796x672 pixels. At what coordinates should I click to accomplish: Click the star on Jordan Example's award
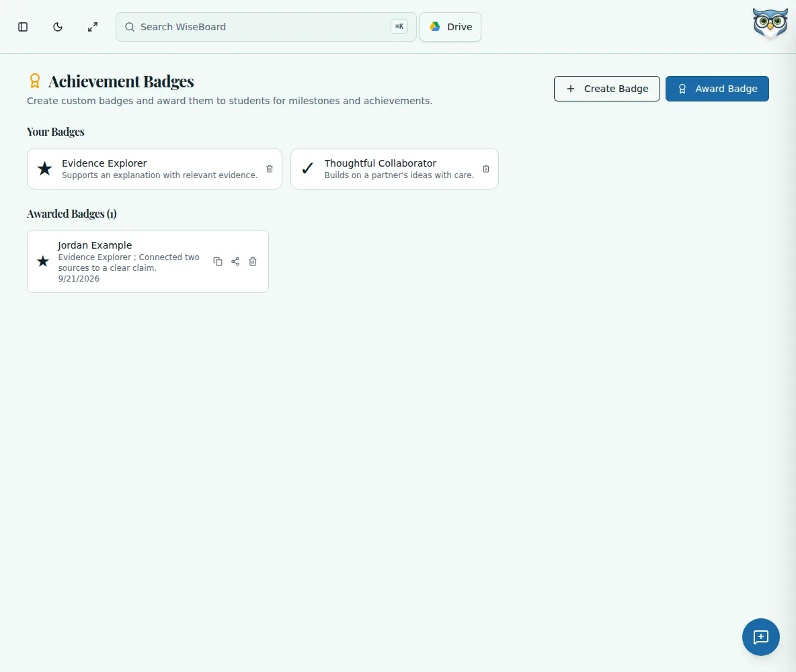tap(43, 261)
